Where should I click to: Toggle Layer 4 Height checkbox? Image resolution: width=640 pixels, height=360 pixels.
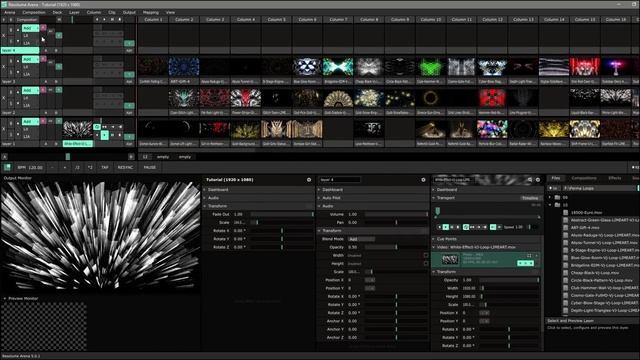click(x=426, y=264)
